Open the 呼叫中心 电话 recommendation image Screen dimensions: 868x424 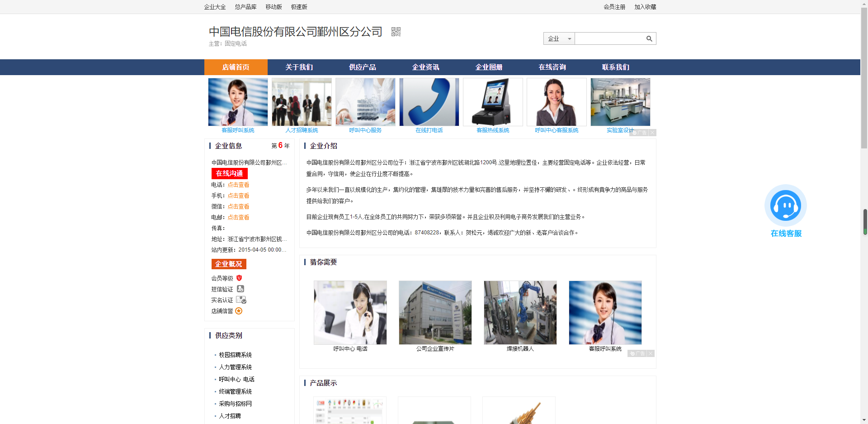[x=350, y=313]
